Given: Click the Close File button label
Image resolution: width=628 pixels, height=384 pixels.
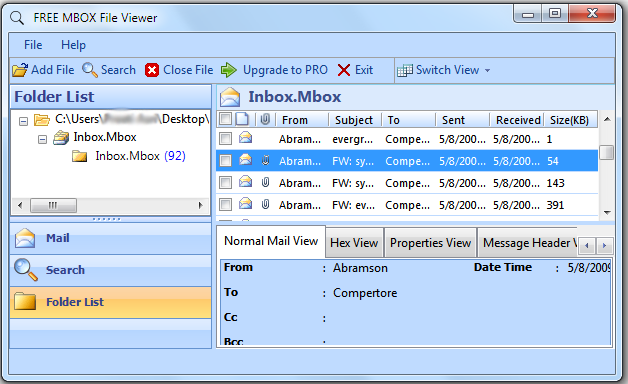Looking at the screenshot, I should click(x=188, y=70).
